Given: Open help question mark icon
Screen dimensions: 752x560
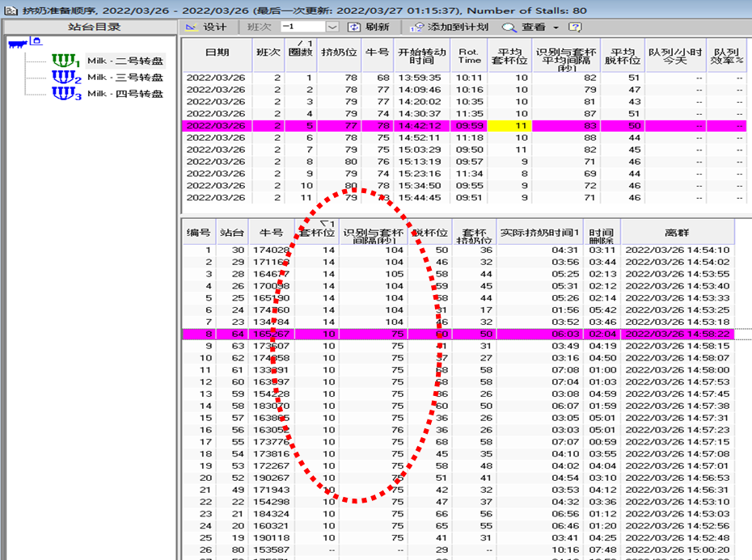Looking at the screenshot, I should (575, 27).
